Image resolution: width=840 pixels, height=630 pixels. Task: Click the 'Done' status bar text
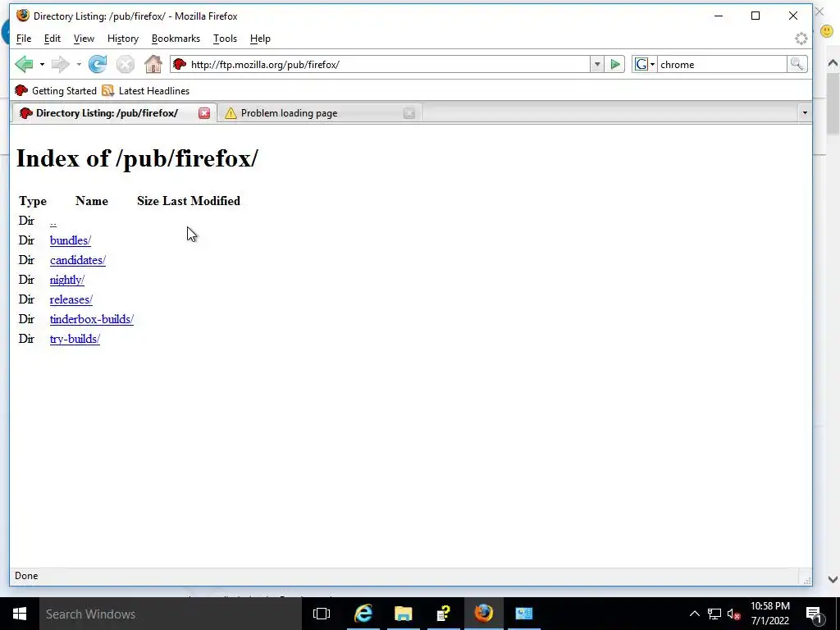click(26, 576)
